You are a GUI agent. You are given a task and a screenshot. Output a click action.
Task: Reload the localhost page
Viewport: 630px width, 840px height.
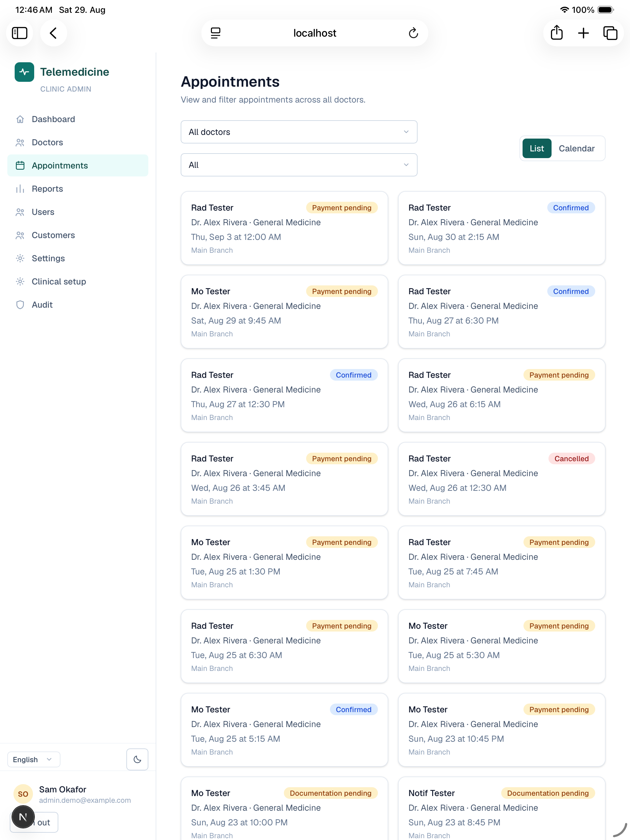[x=413, y=33]
